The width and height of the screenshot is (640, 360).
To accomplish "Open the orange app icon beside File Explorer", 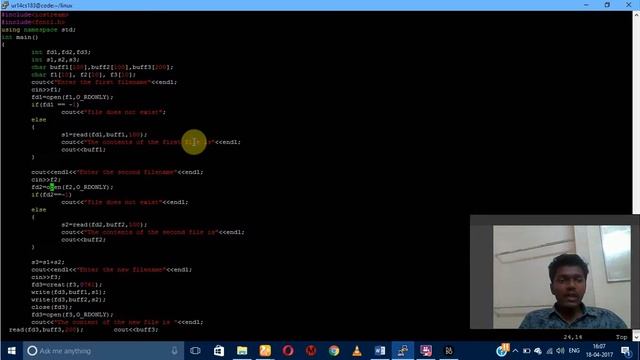I will 265,351.
